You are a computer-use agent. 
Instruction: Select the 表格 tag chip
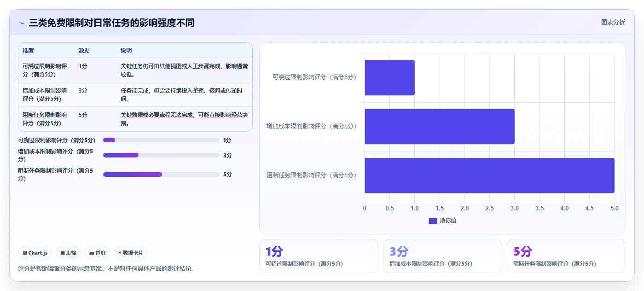point(68,253)
